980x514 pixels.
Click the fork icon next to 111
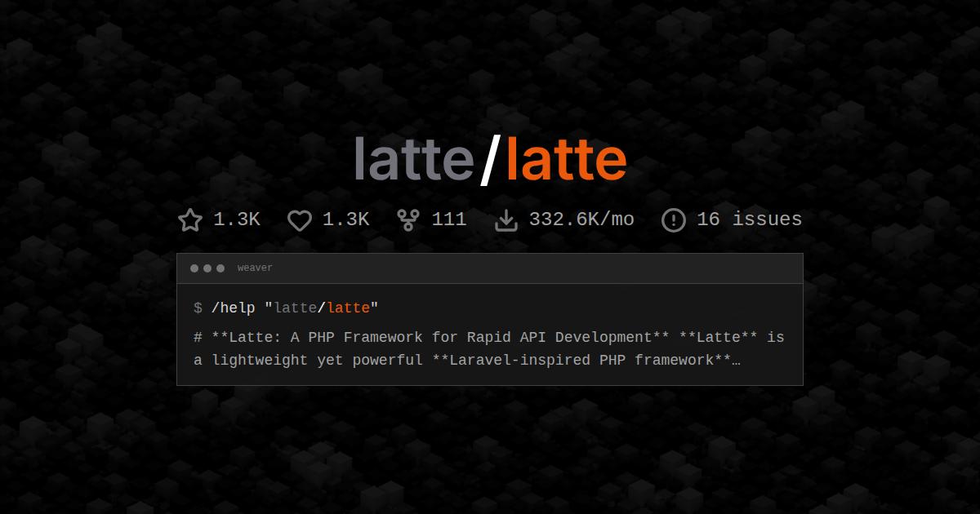[x=408, y=219]
